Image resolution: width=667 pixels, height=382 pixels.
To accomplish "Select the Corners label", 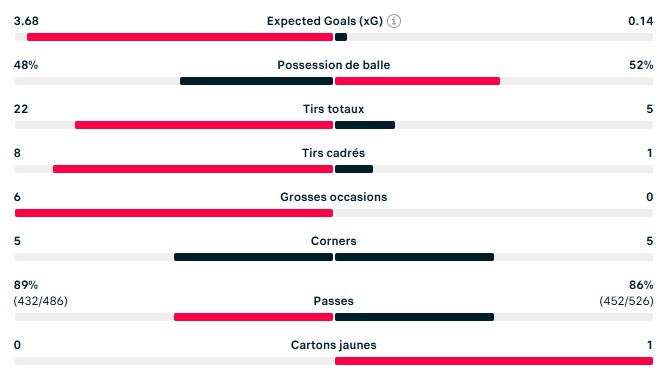I will (x=334, y=241).
